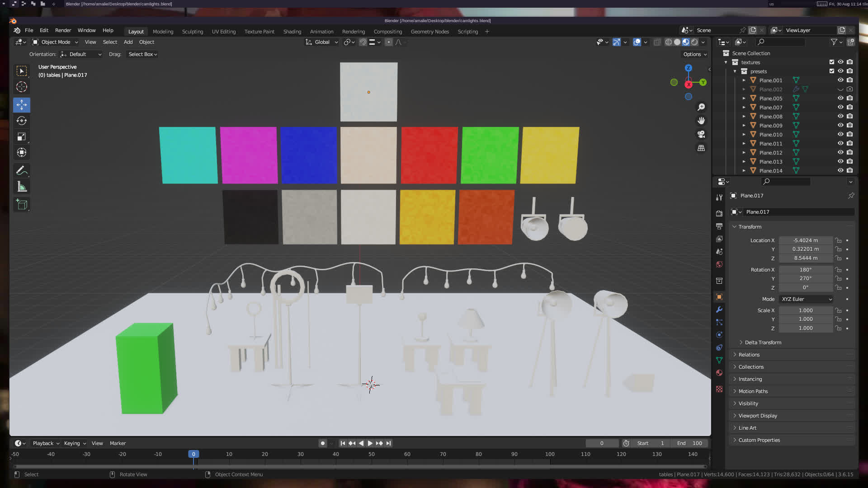This screenshot has height=488, width=868.
Task: Switch to the Shading workspace tab
Action: click(x=292, y=32)
